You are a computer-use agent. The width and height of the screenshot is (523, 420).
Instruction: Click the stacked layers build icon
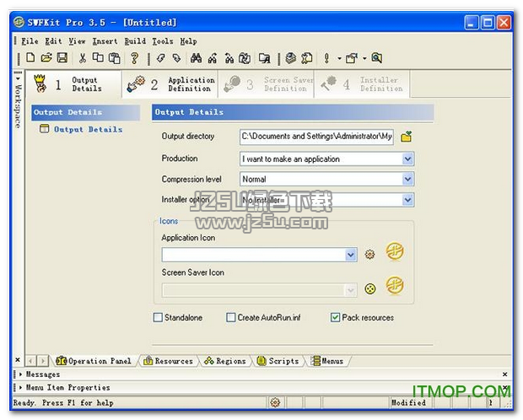click(291, 58)
